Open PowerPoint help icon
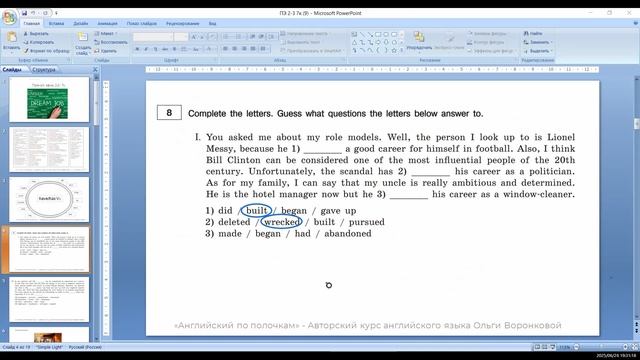 pos(635,24)
